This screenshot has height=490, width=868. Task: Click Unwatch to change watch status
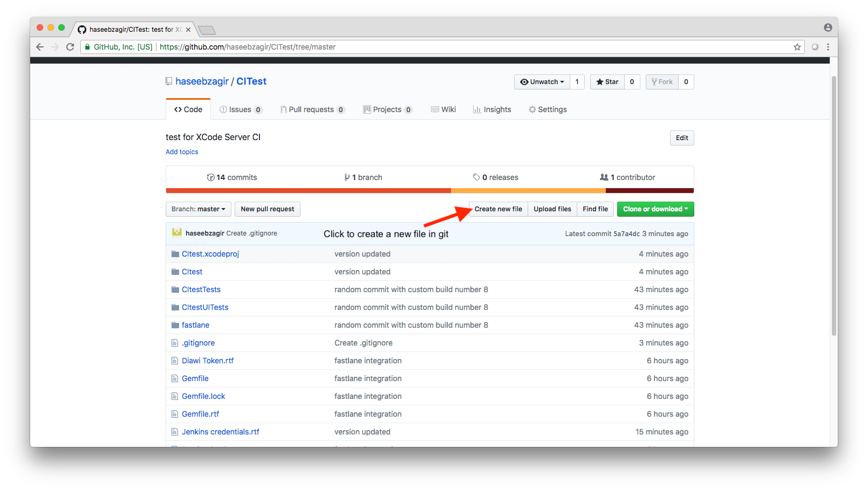click(542, 81)
